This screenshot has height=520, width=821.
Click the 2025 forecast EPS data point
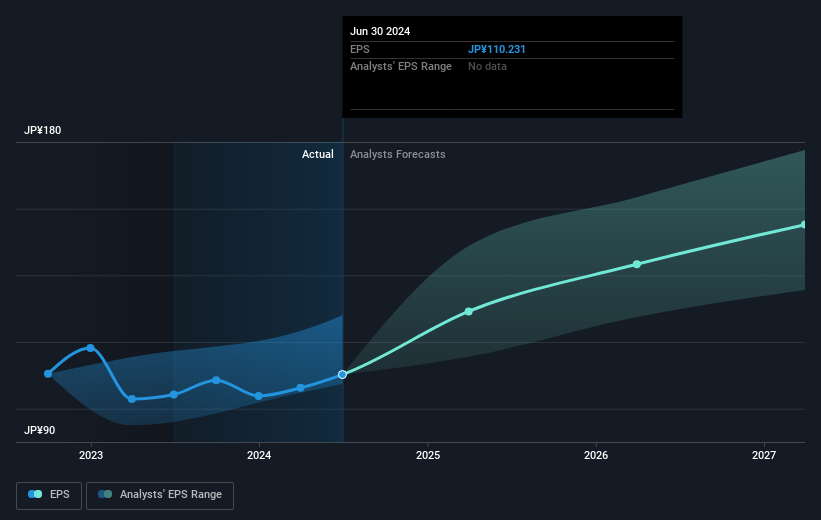pos(469,312)
